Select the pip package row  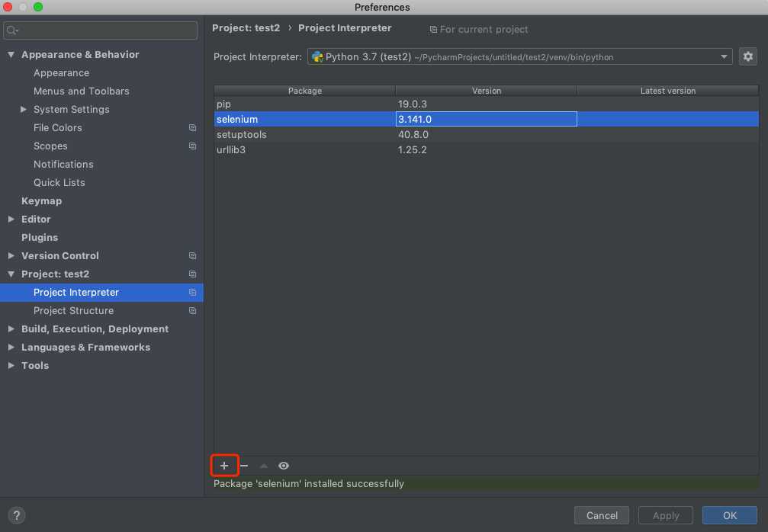(487, 104)
